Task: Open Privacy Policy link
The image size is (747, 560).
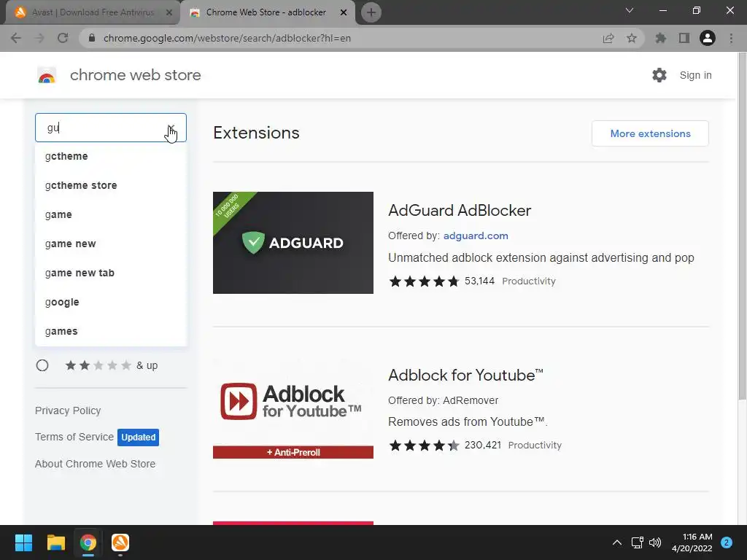Action: (x=68, y=411)
